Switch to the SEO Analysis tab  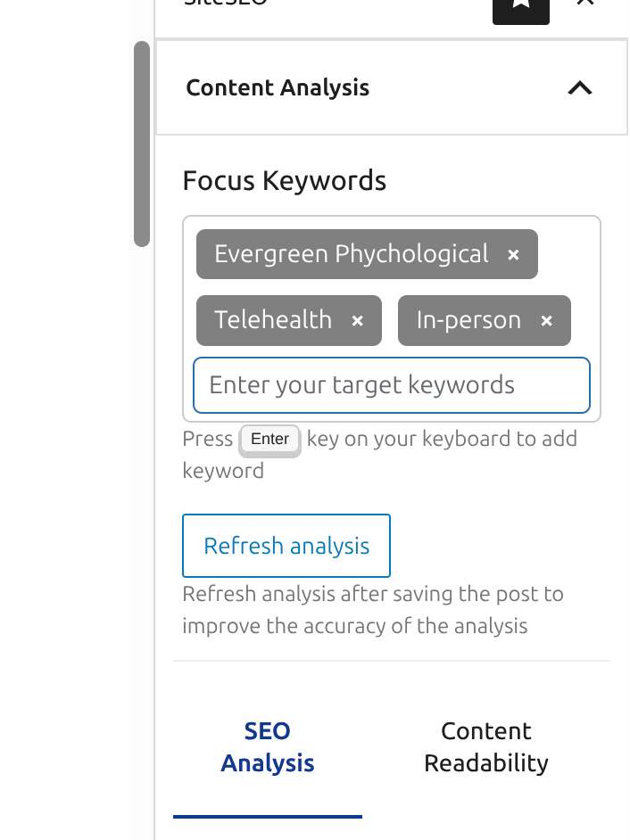268,747
